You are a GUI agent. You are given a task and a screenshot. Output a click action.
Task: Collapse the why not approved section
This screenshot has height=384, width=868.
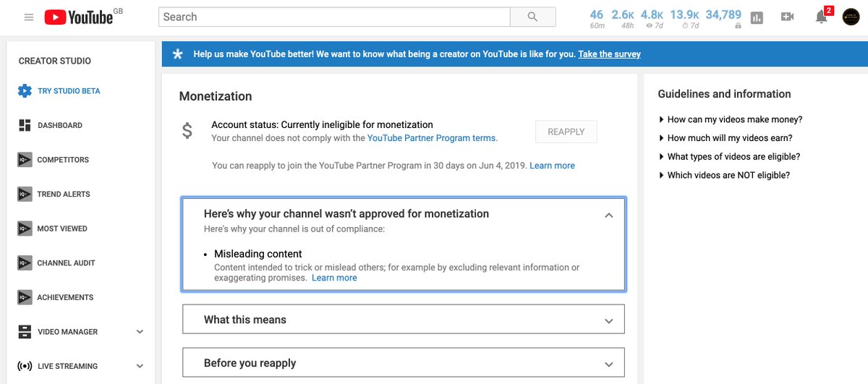[x=609, y=215]
